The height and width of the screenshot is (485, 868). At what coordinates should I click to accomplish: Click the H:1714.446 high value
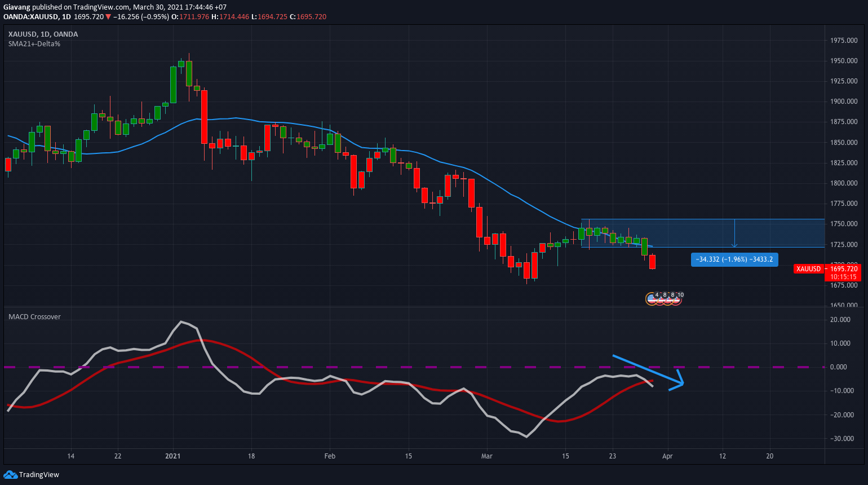coord(231,17)
